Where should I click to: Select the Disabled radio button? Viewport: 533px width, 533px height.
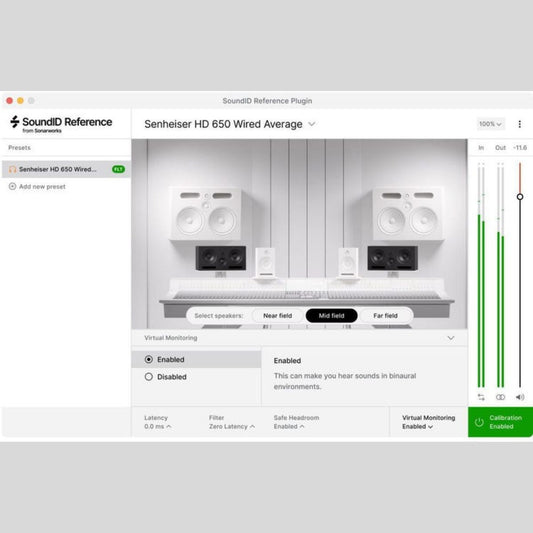click(x=149, y=377)
